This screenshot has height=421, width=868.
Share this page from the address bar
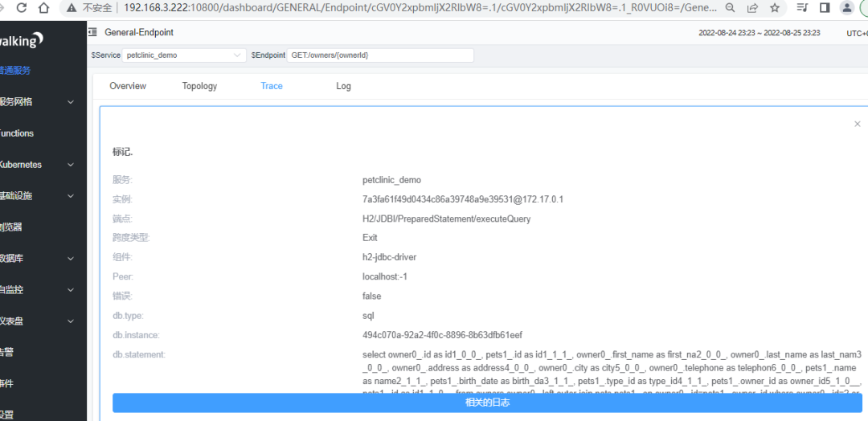click(x=752, y=8)
